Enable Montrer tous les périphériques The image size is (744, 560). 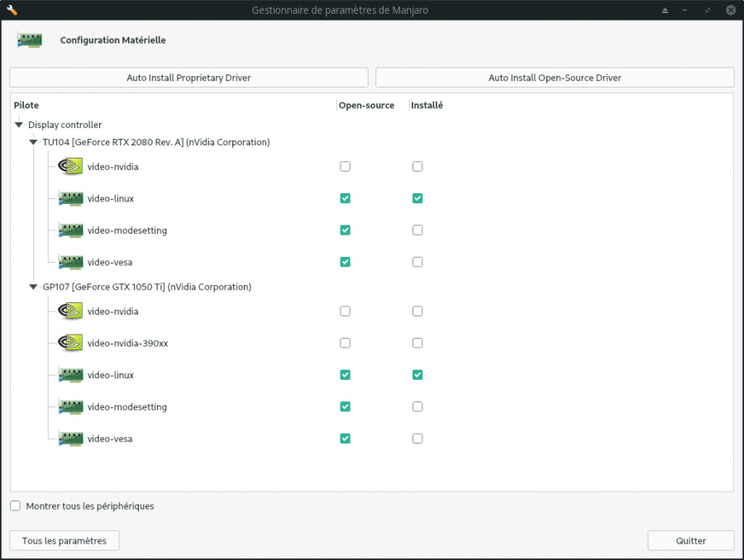click(x=15, y=505)
